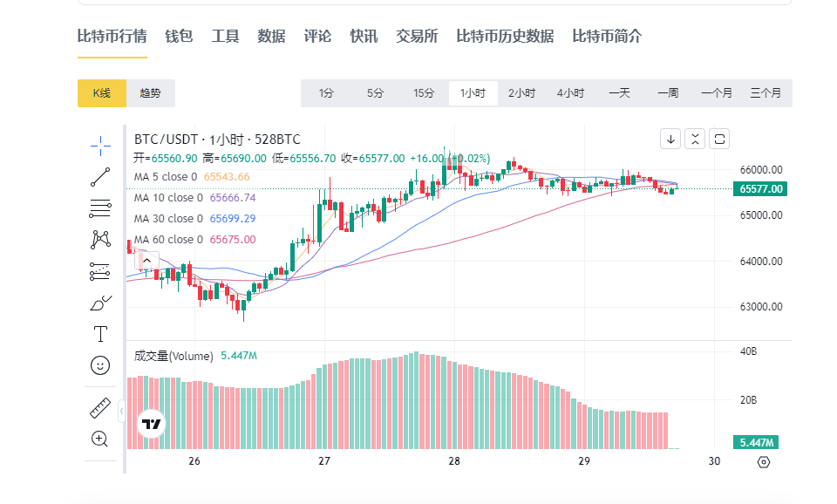This screenshot has height=504, width=837.
Task: Open chart settings gear at bottom right
Action: [764, 462]
